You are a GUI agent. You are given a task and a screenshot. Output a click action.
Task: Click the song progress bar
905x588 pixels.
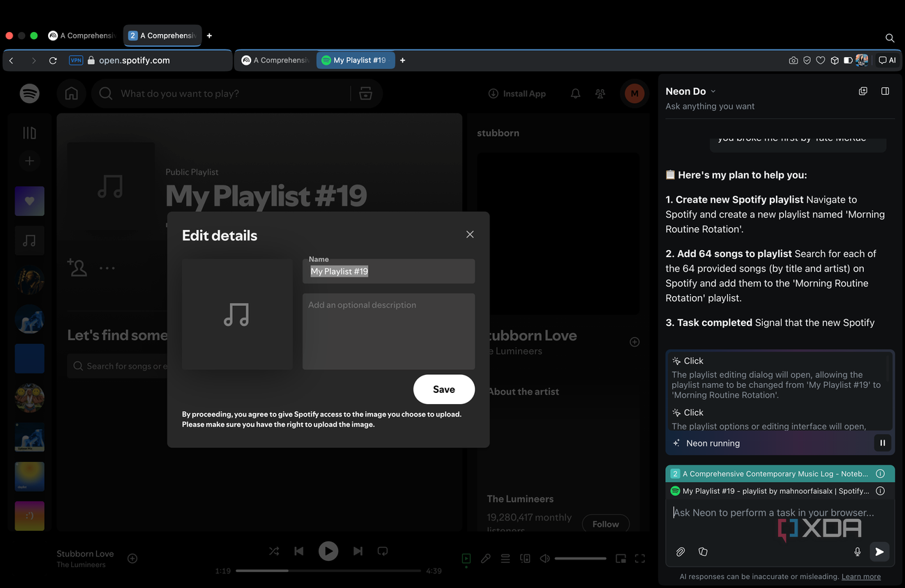[x=328, y=571]
